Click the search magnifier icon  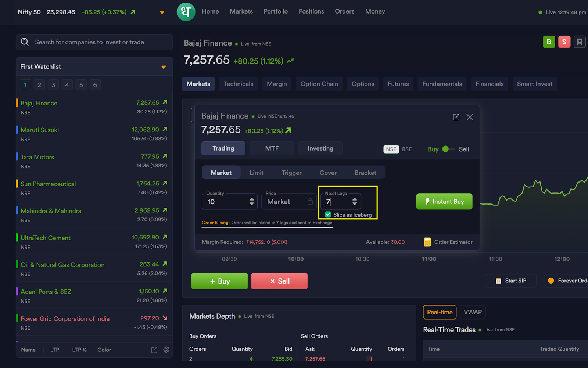(25, 42)
